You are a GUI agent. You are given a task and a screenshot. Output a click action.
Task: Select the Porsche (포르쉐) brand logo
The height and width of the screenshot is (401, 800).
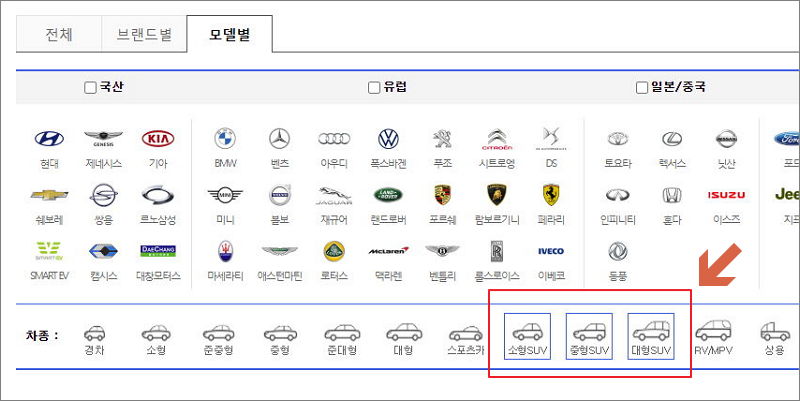pos(442,195)
